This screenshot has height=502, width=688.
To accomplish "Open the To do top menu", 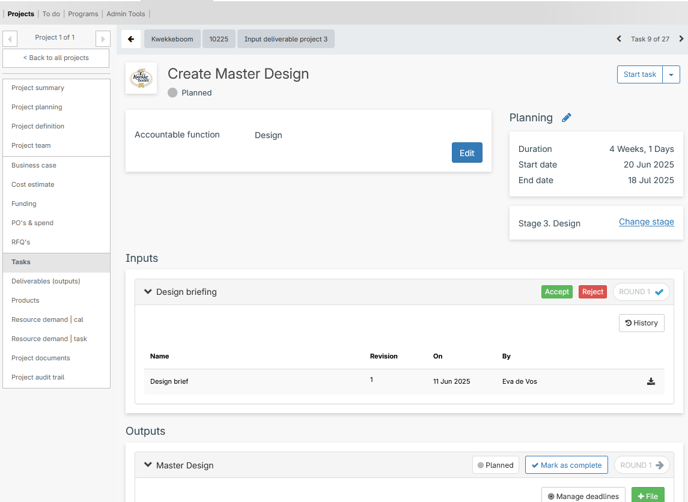I will point(51,14).
